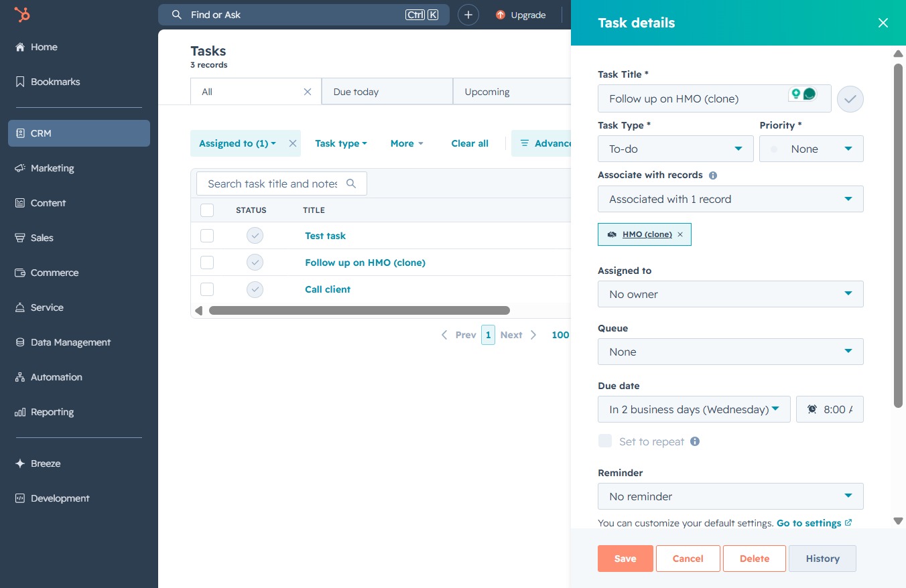This screenshot has width=906, height=588.
Task: Check the Follow up on HMO row checkbox
Action: pos(207,263)
